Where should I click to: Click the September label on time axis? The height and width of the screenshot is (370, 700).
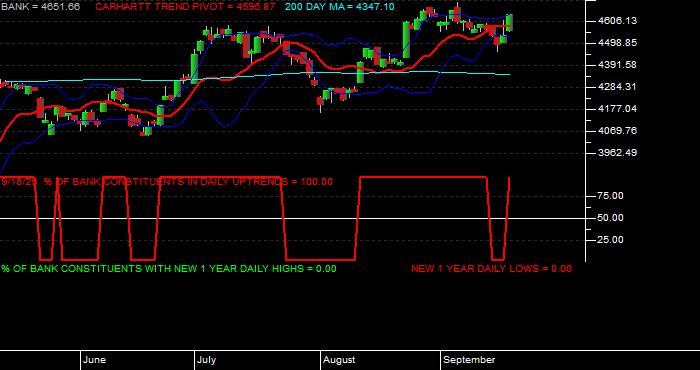pyautogui.click(x=469, y=360)
